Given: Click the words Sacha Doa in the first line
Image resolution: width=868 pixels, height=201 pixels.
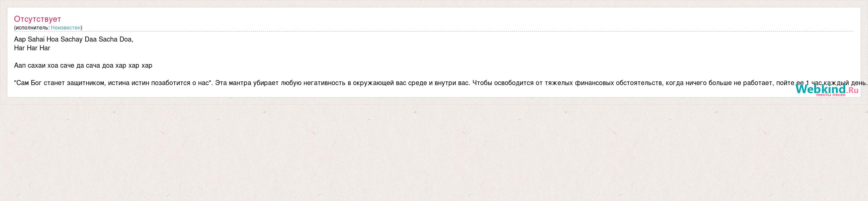Looking at the screenshot, I should click(115, 40).
